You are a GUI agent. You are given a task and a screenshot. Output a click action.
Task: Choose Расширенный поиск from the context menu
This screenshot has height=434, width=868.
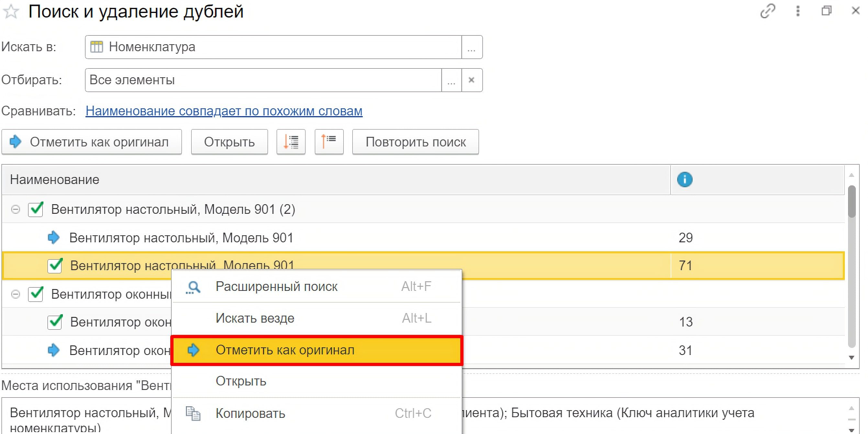[x=317, y=287]
